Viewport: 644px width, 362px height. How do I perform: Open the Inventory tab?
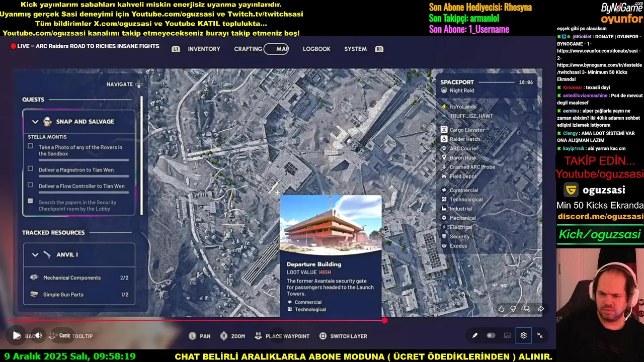(204, 49)
